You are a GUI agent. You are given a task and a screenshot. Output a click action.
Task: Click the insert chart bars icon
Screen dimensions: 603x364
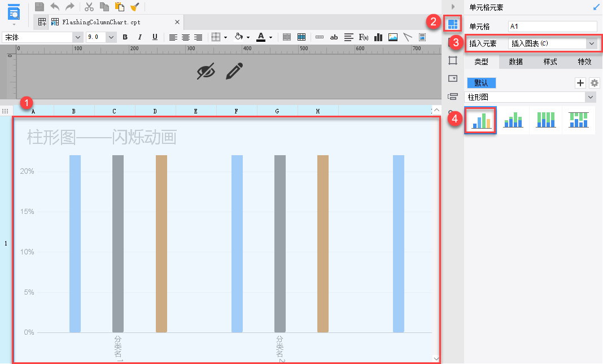[378, 37]
